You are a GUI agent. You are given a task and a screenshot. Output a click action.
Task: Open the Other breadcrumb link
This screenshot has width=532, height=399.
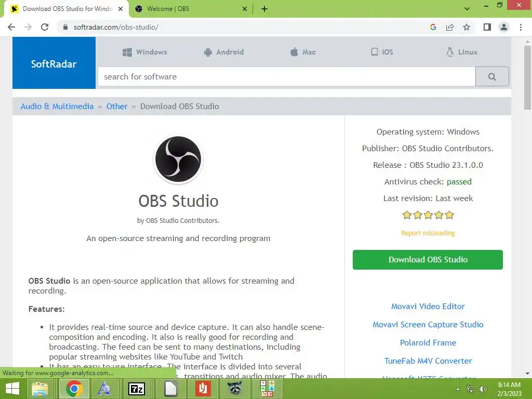[x=117, y=106]
